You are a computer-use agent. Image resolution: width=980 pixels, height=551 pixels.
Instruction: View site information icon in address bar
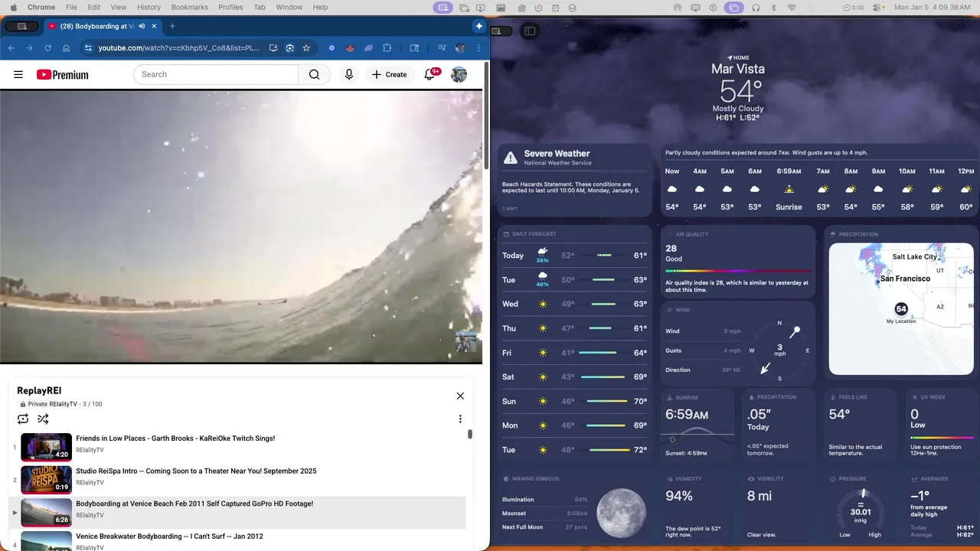89,47
